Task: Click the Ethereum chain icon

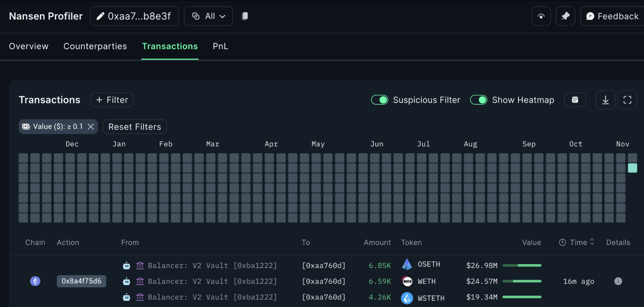Action: tap(35, 281)
